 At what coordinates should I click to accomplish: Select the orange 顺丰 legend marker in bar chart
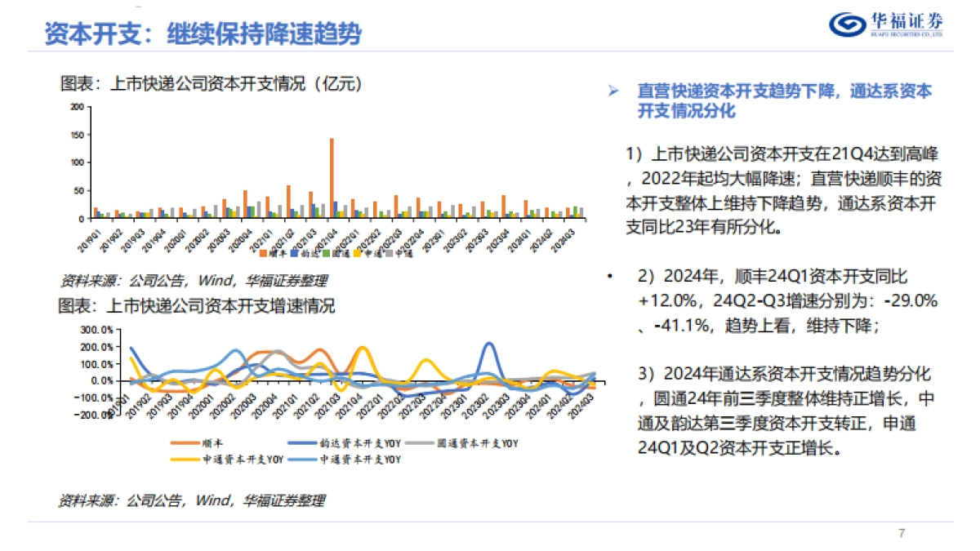[262, 254]
